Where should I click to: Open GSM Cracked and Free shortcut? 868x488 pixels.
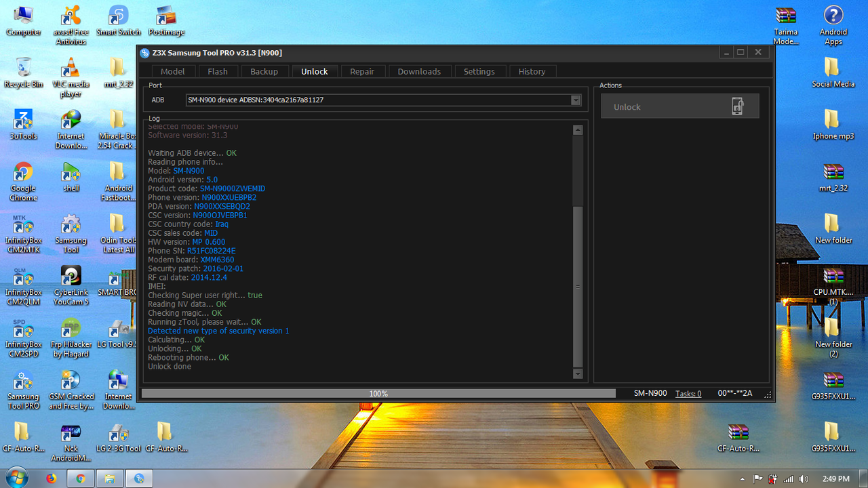[71, 390]
